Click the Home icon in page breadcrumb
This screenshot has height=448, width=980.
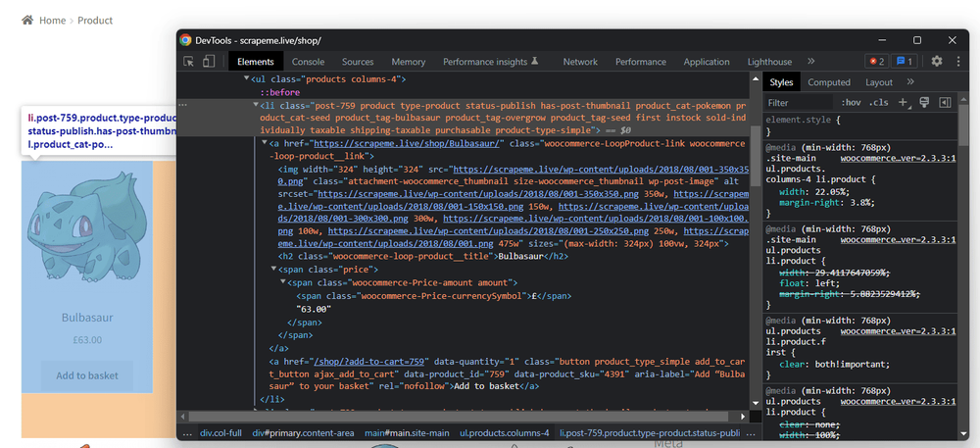(x=27, y=20)
